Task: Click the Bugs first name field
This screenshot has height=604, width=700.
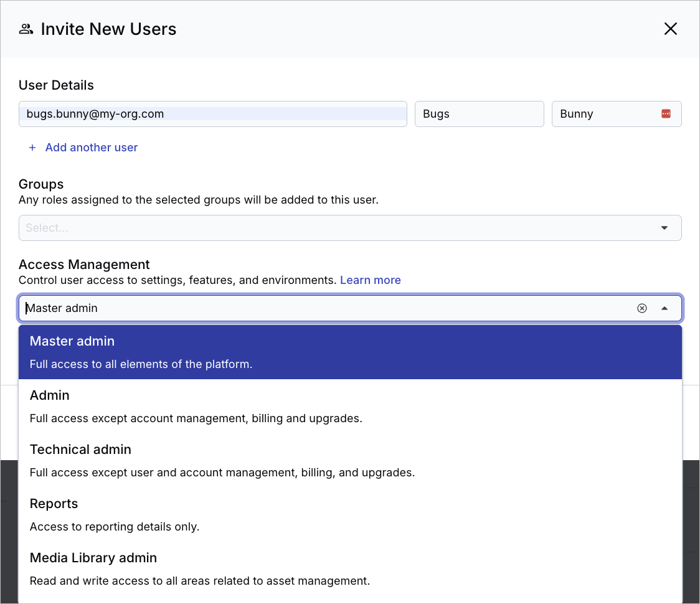Action: pos(479,113)
